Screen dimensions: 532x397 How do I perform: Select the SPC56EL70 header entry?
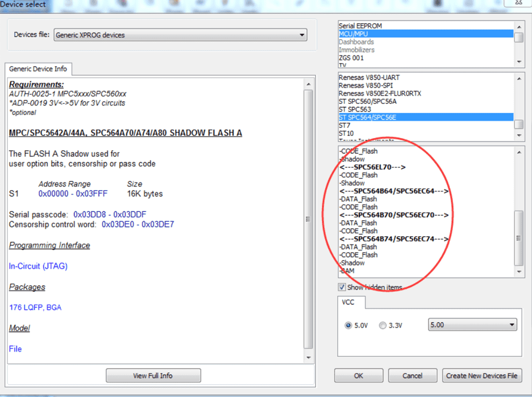pyautogui.click(x=426, y=167)
